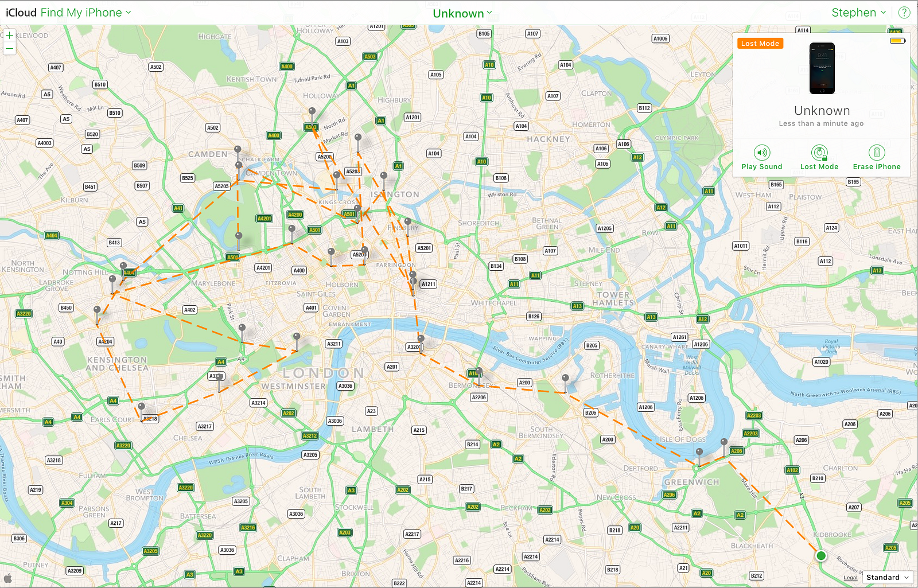Viewport: 918px width, 588px height.
Task: Open the Legal link on the map
Action: (x=850, y=578)
